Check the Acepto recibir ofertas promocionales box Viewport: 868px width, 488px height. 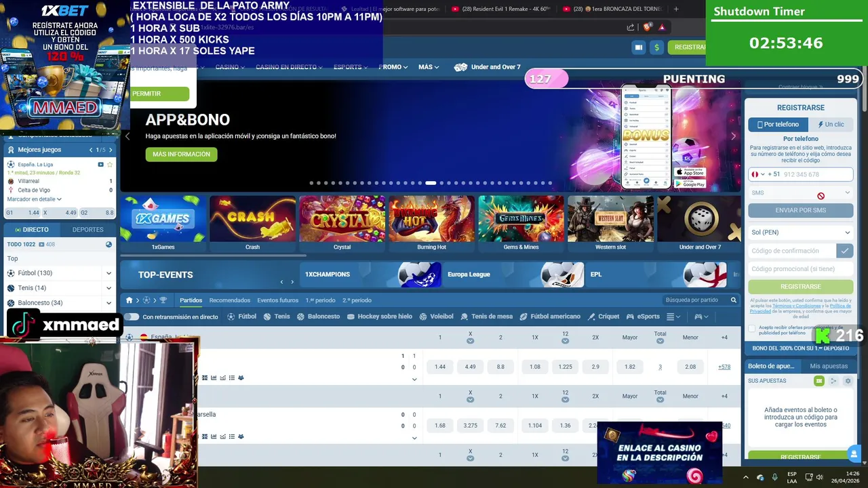(751, 329)
